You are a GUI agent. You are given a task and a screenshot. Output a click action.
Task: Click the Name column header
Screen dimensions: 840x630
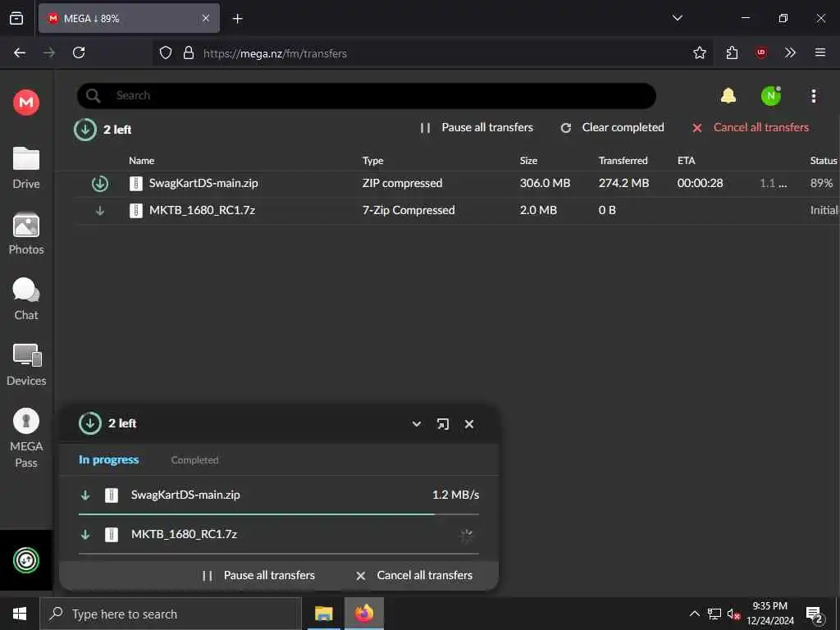tap(141, 160)
